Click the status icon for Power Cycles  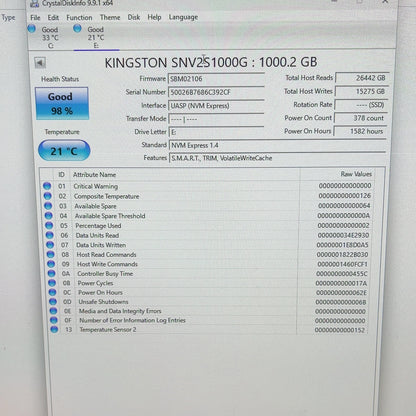52,283
